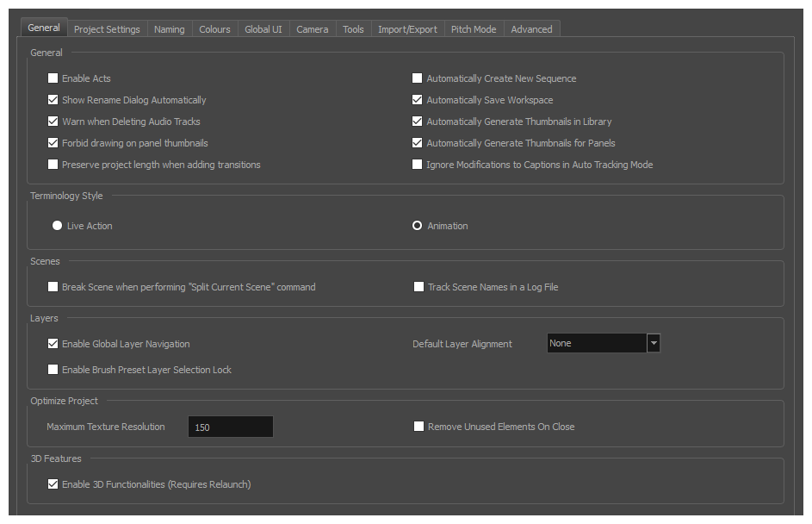Select the General tab
Image resolution: width=812 pixels, height=524 pixels.
pos(44,28)
